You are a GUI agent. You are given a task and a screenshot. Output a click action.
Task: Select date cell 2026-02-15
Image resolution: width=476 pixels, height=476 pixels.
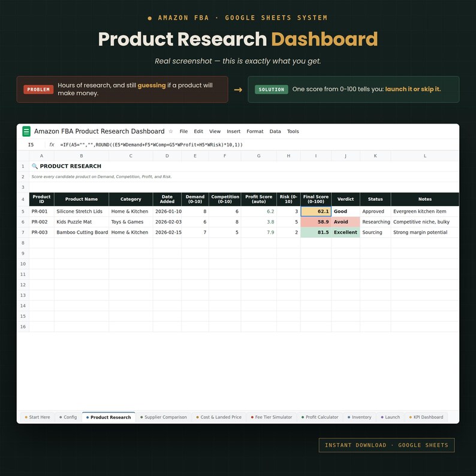(x=167, y=232)
